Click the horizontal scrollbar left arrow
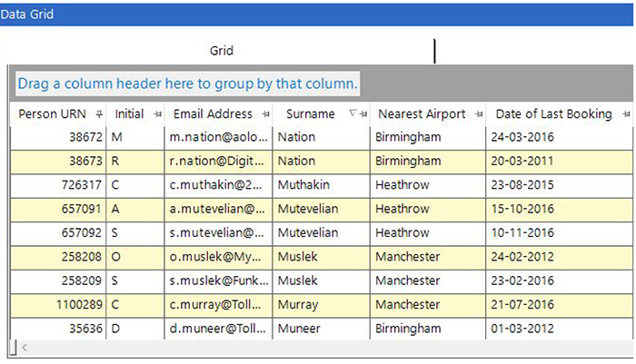This screenshot has width=636, height=364. tap(24, 348)
